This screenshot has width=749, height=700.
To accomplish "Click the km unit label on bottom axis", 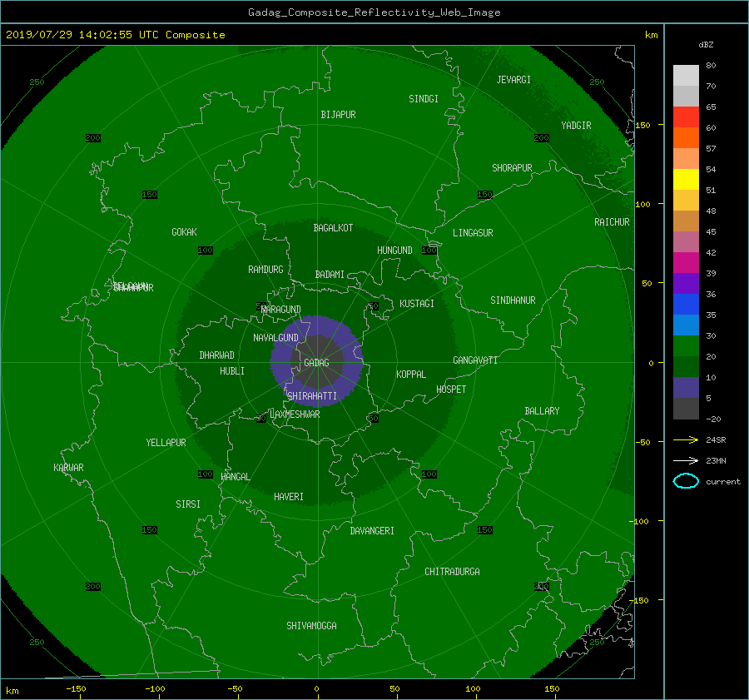I will click(12, 691).
